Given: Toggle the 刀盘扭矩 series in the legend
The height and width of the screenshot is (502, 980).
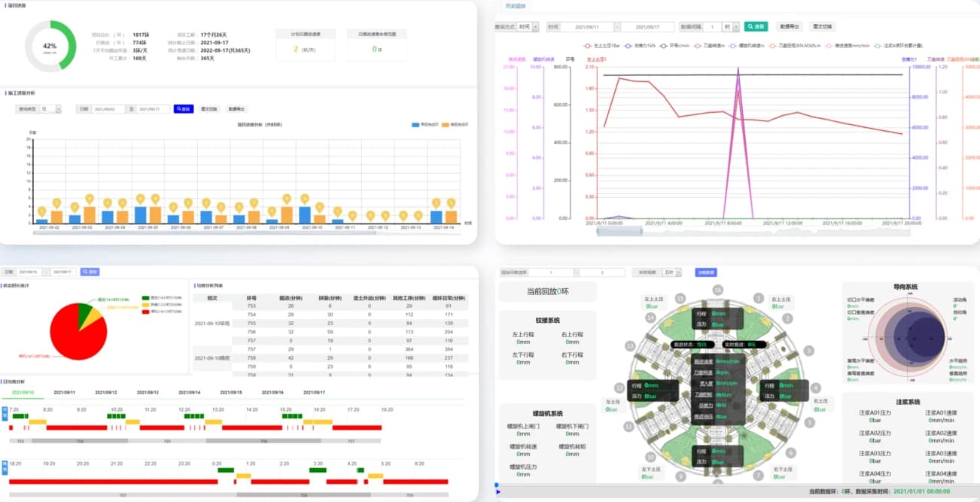Looking at the screenshot, I should pyautogui.click(x=796, y=46).
